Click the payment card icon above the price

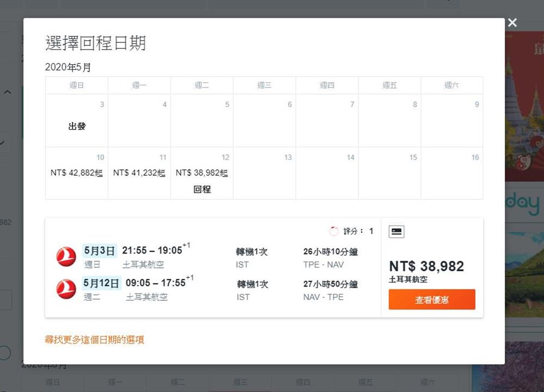[x=396, y=232]
